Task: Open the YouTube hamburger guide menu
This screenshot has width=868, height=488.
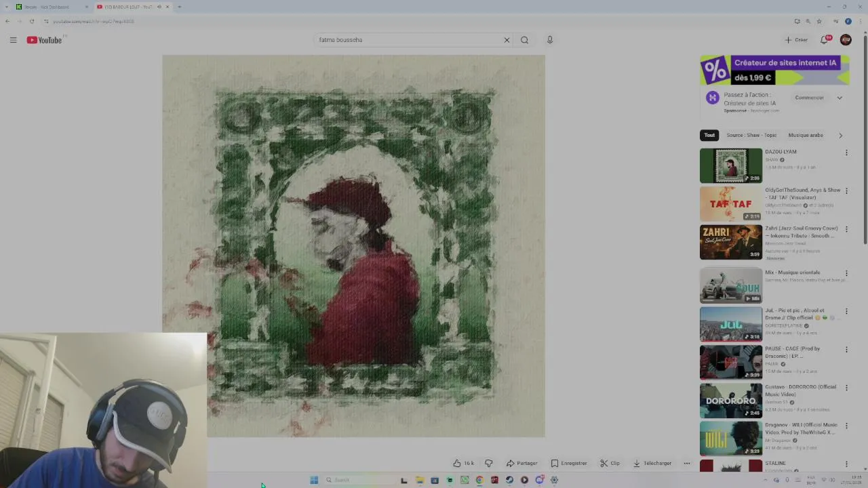Action: tap(13, 40)
